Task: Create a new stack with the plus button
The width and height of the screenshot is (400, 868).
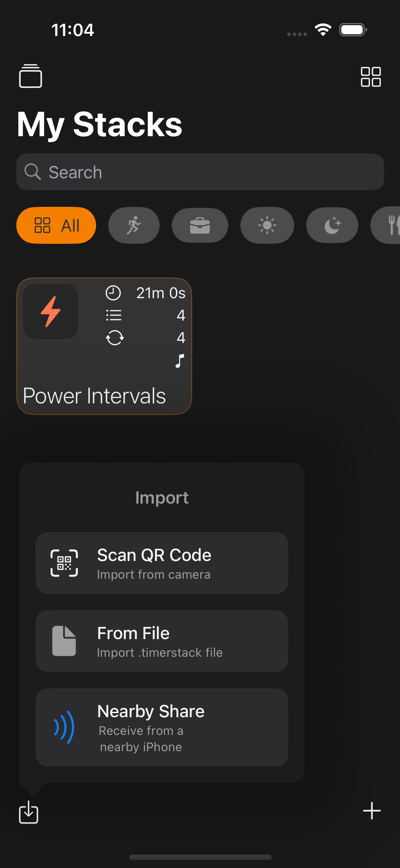Action: coord(371,812)
